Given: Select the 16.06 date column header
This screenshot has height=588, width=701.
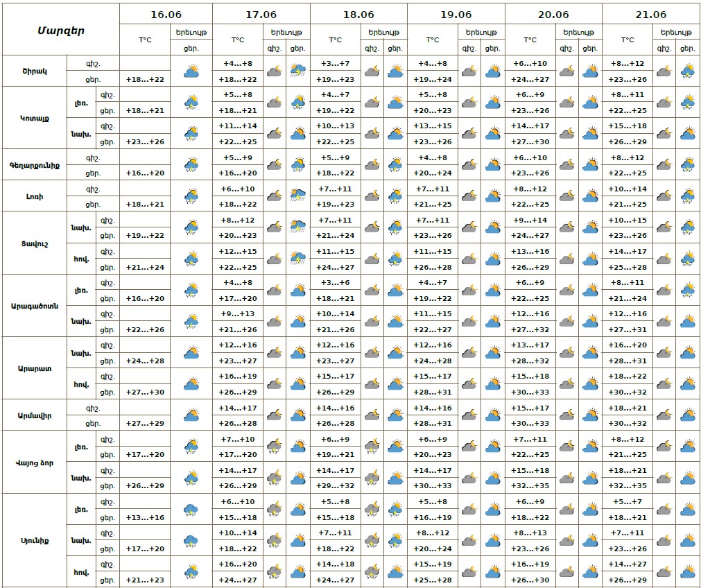Looking at the screenshot, I should point(165,14).
